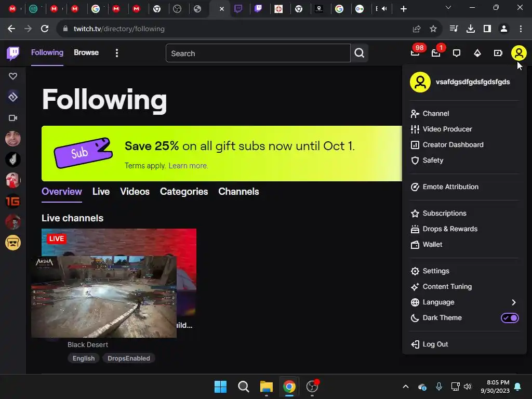This screenshot has width=532, height=399.
Task: Open a new browser tab with plus
Action: pos(403,9)
